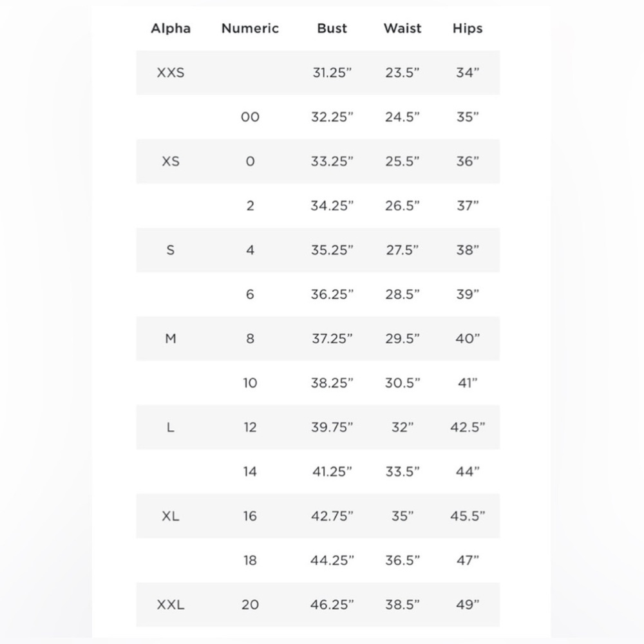Screen dimensions: 644x644
Task: Click numeric size 00
Action: [250, 117]
